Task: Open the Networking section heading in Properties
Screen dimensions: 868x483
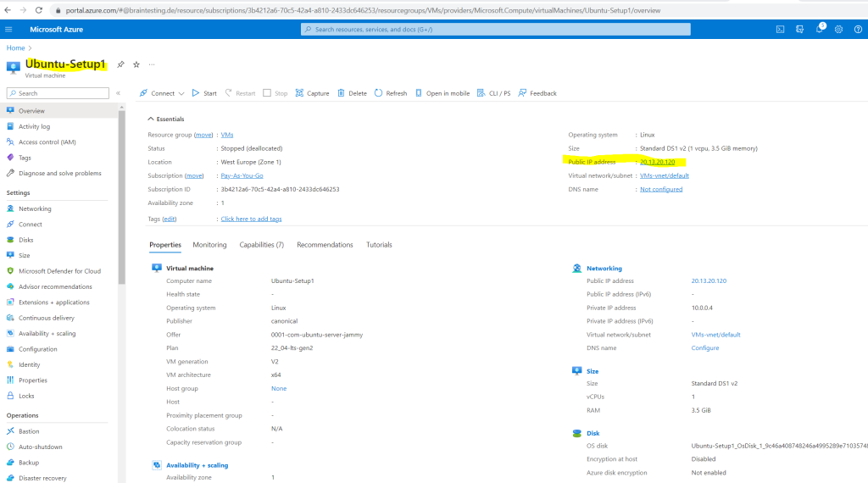Action: 604,269
